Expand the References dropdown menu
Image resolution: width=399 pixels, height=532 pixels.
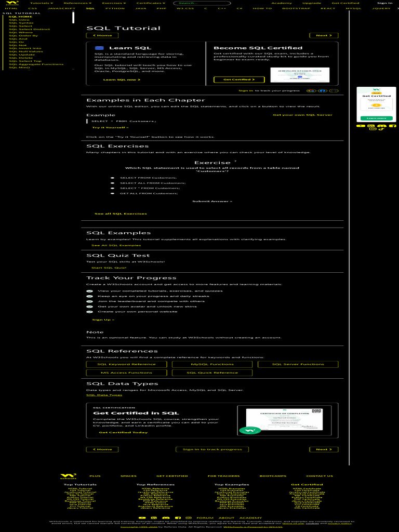click(77, 3)
